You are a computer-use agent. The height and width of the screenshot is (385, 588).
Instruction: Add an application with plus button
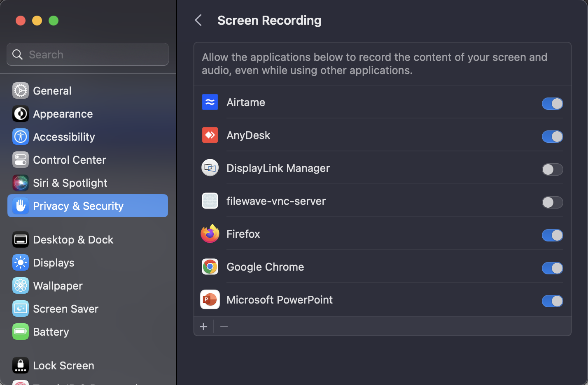coord(203,327)
